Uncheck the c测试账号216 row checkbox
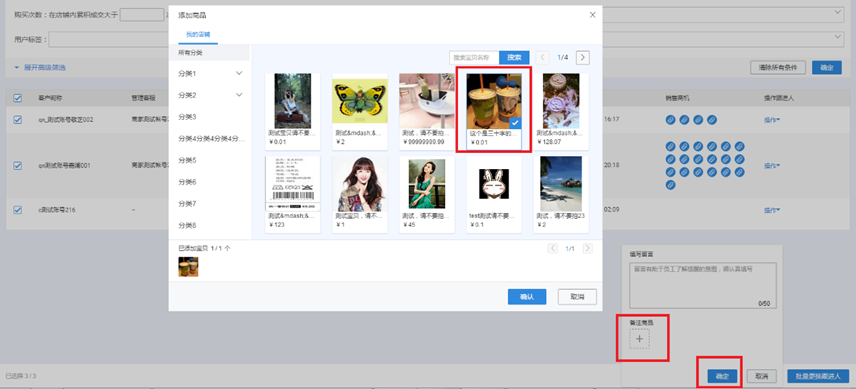This screenshot has height=389, width=856. [x=17, y=210]
